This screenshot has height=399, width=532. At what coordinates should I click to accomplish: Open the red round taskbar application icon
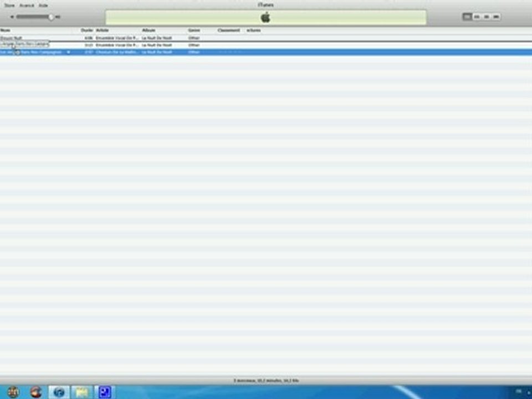coord(36,392)
